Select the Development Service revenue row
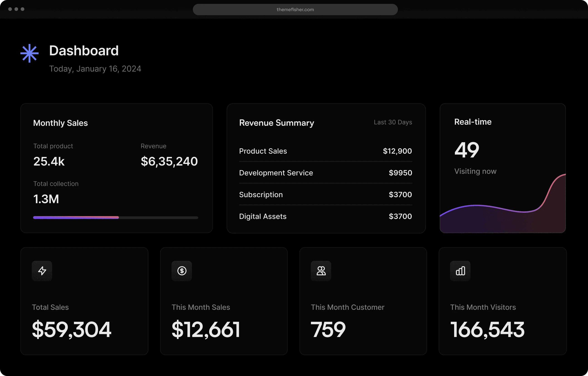This screenshot has width=588, height=376. [326, 173]
